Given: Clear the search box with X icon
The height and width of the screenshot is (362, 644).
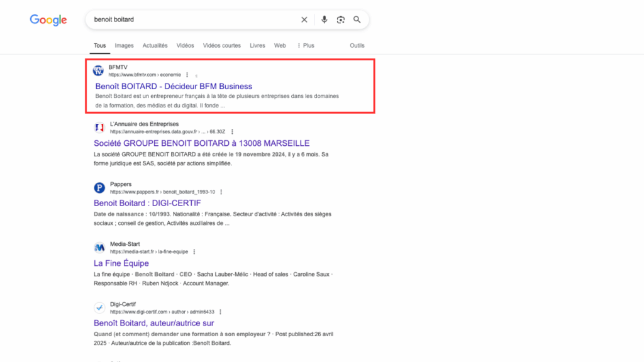Looking at the screenshot, I should tap(304, 19).
